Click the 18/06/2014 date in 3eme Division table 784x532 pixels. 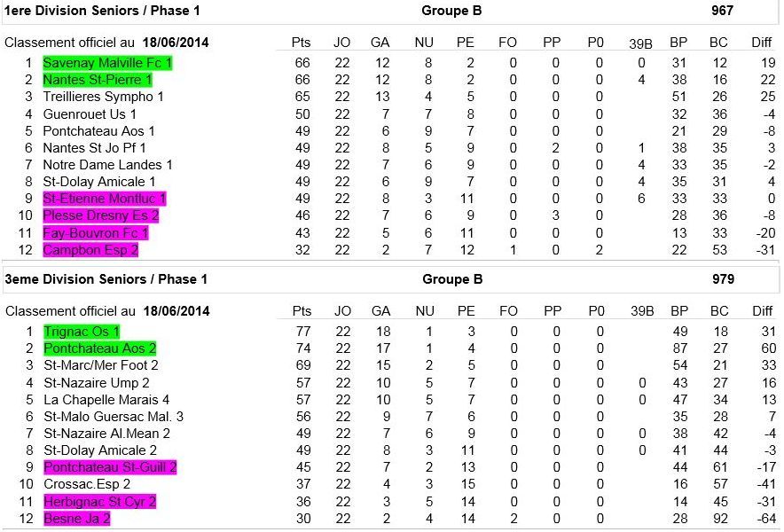click(x=175, y=311)
